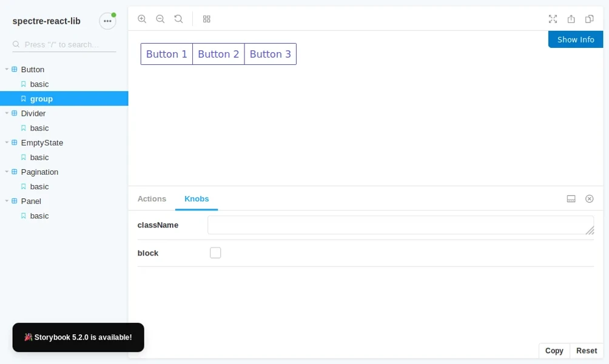Toggle the background grid icon
609x364 pixels.
(207, 19)
